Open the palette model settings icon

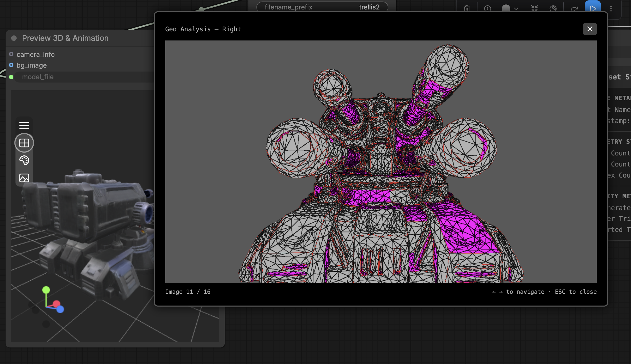point(24,160)
